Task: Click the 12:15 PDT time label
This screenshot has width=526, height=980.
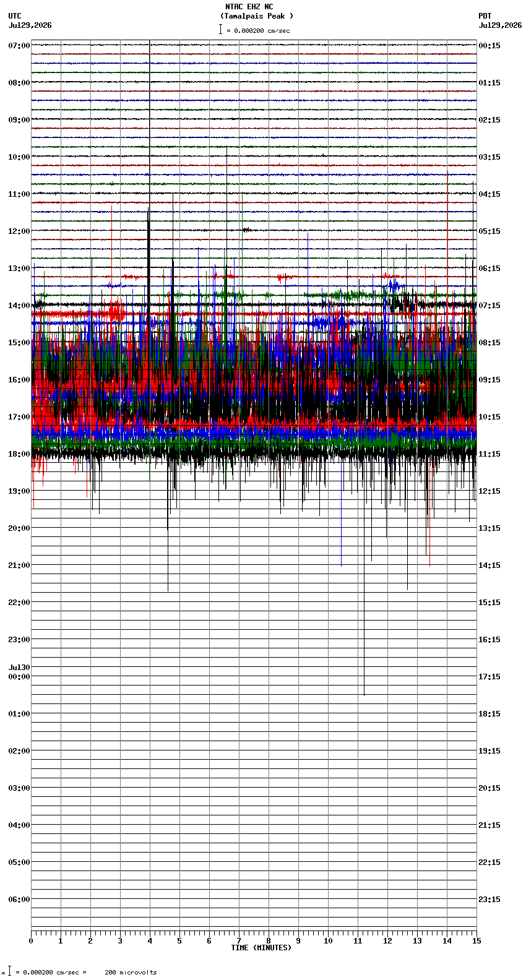Action: (x=489, y=491)
